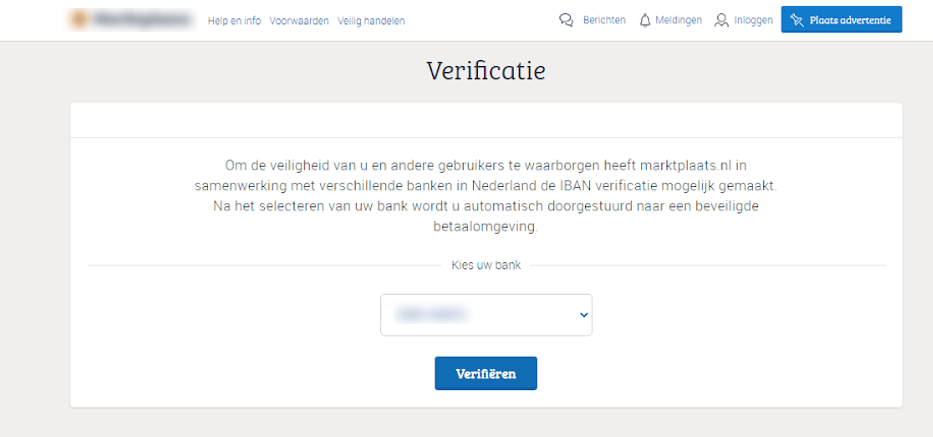Expand the bank dropdown chevron arrow
The height and width of the screenshot is (437, 933).
[584, 315]
